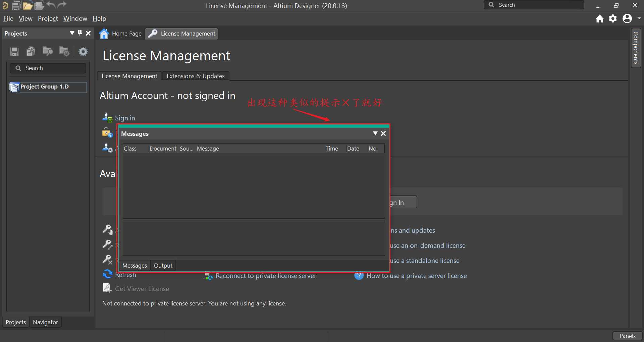Viewport: 644px width, 342px height.
Task: Switch to the Output tab
Action: (163, 266)
